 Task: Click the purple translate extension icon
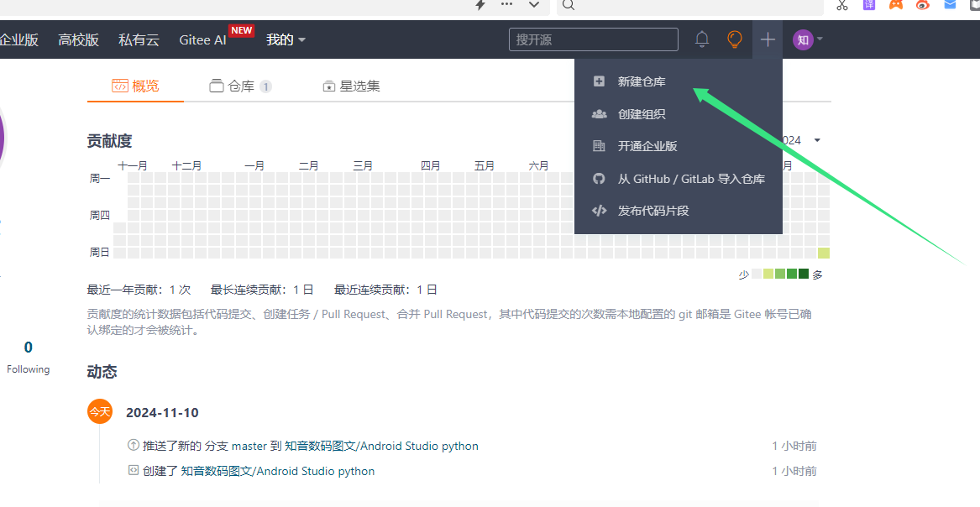pyautogui.click(x=869, y=4)
